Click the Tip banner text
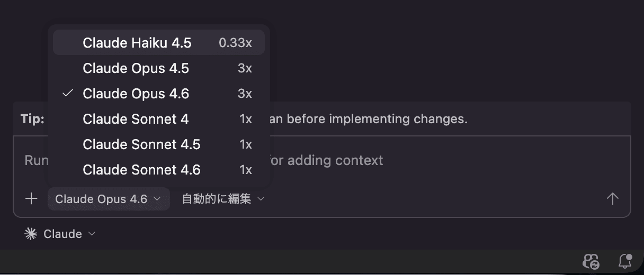Image resolution: width=644 pixels, height=275 pixels. coord(371,119)
